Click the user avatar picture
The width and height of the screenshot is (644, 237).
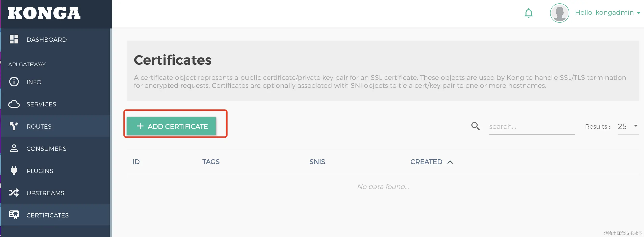(559, 13)
